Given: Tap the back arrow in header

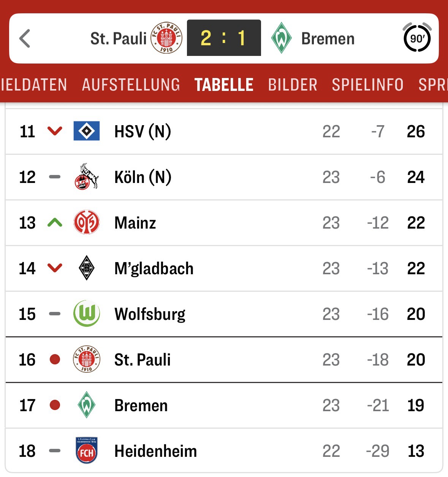Looking at the screenshot, I should 25,38.
